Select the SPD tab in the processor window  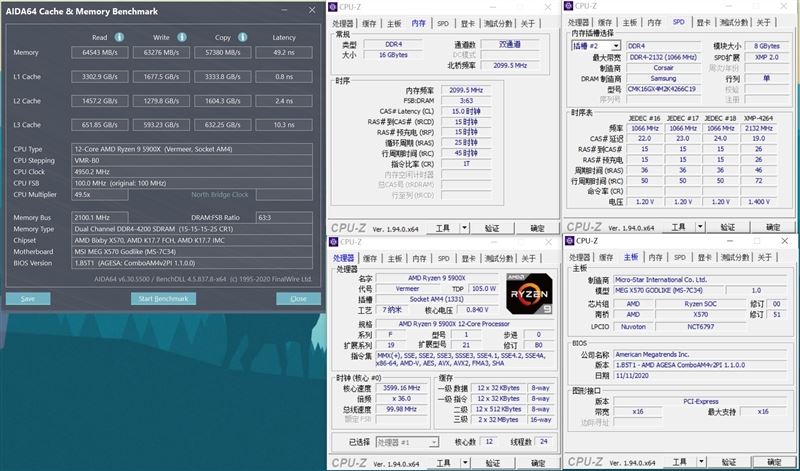(443, 258)
